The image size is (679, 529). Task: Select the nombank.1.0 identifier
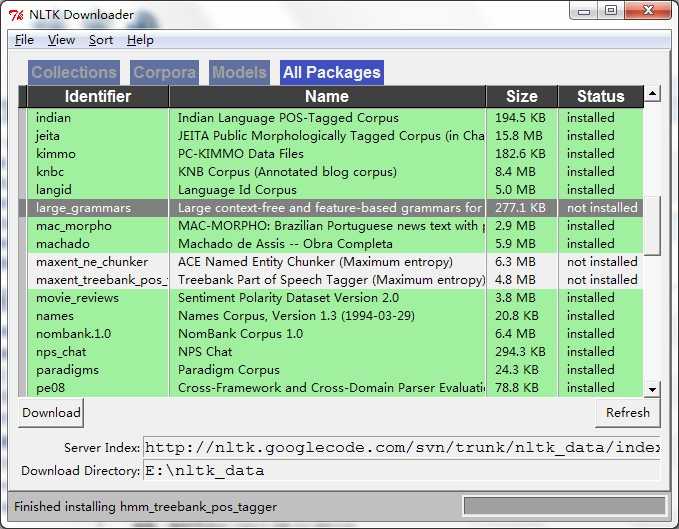74,334
